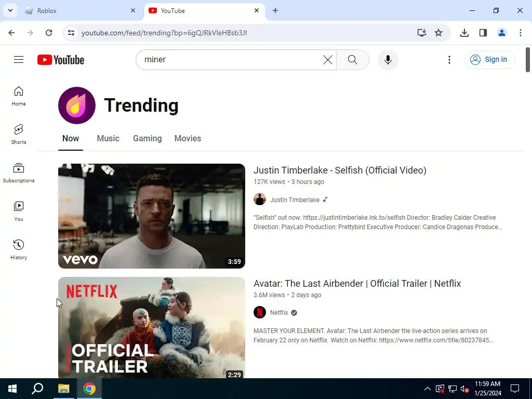Viewport: 532px width, 399px height.
Task: Open a new browser tab
Action: (x=275, y=10)
